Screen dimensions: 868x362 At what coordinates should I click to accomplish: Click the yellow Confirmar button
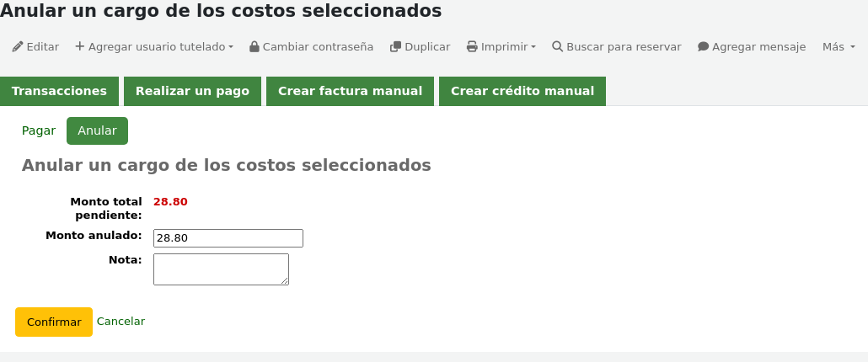[54, 322]
